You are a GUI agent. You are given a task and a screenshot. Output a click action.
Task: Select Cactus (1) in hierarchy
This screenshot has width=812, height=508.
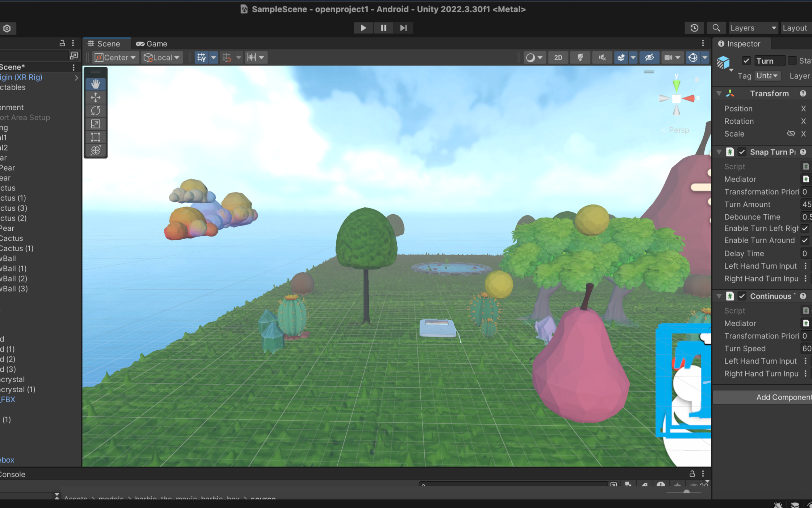click(x=17, y=248)
